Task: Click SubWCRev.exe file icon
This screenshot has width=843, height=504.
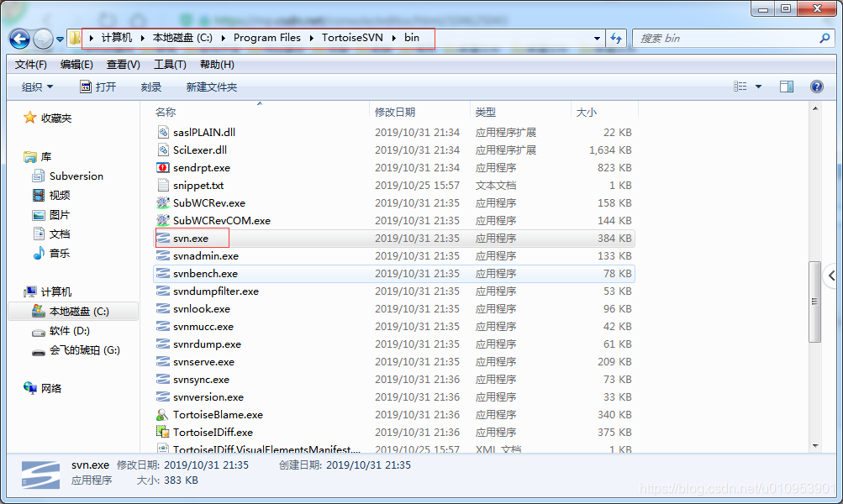Action: (x=163, y=203)
